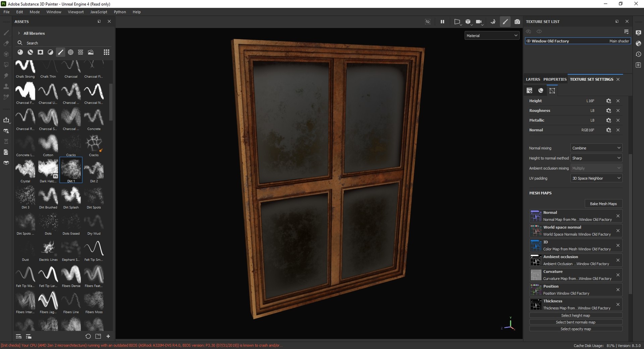
Task: Select the Cotton brush thumbnail
Action: click(48, 144)
